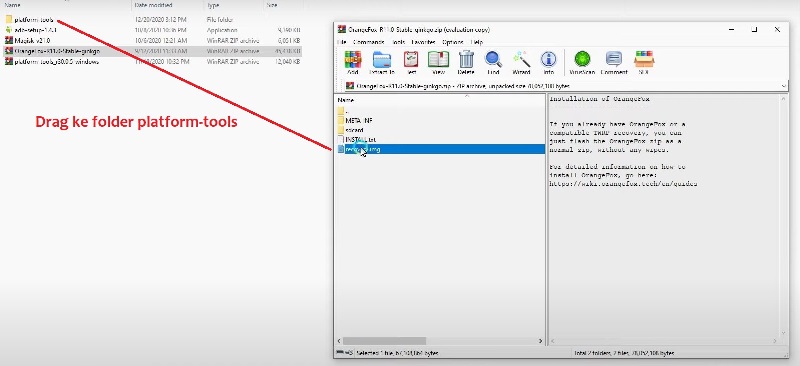800x366 pixels.
Task: Expand the WinRAR address bar dropdown arrow
Action: 784,86
